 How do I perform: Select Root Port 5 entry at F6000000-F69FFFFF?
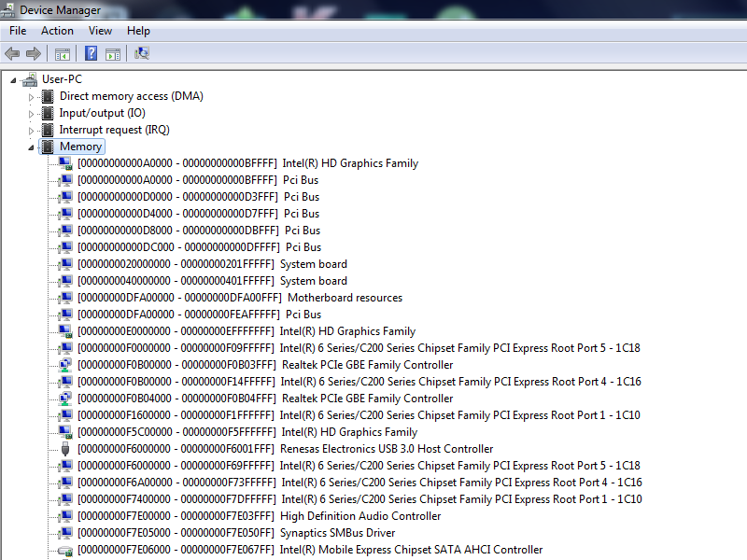tap(359, 465)
